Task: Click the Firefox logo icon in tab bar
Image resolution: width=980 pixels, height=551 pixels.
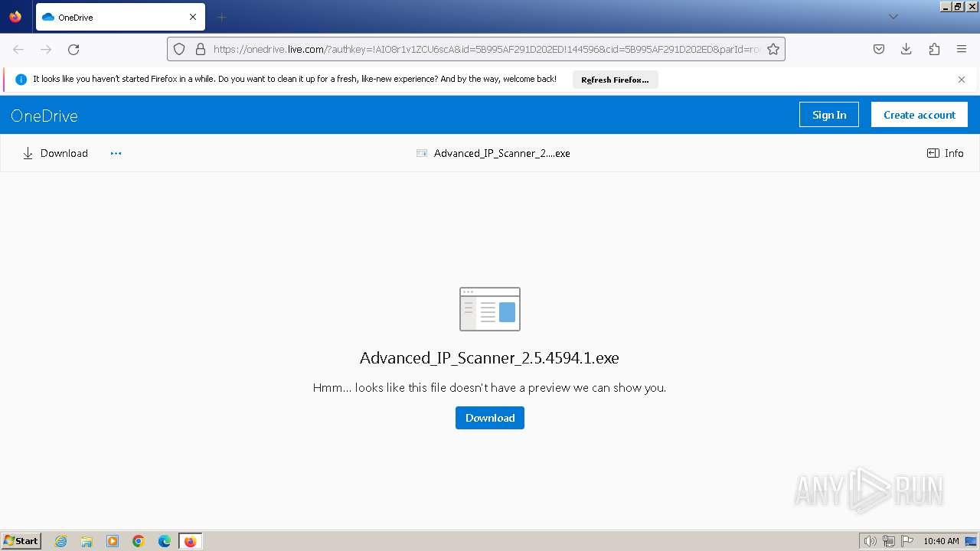Action: click(15, 17)
